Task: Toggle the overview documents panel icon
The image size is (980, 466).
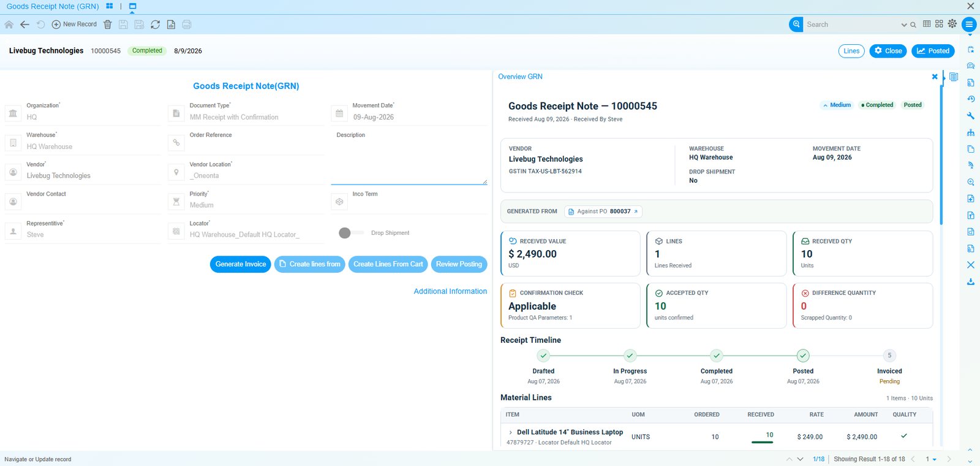Action: point(954,77)
